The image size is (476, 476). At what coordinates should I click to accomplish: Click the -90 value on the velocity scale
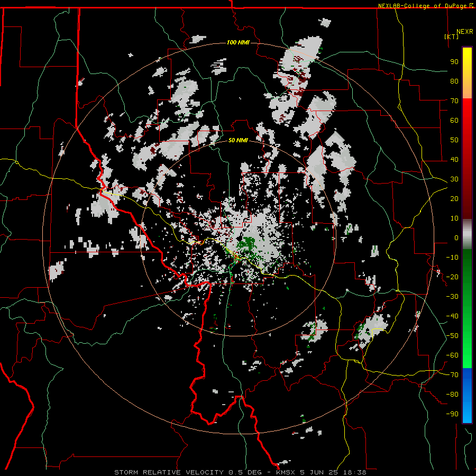click(x=452, y=414)
